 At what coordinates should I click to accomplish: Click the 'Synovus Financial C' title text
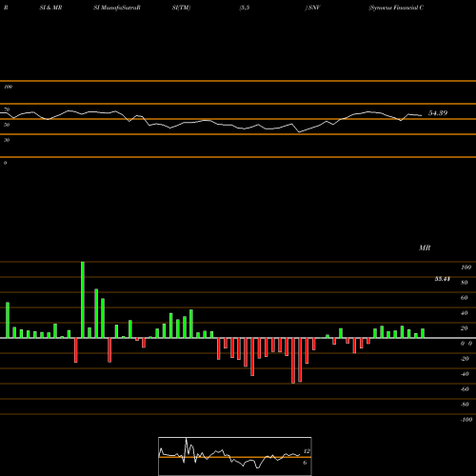click(396, 8)
